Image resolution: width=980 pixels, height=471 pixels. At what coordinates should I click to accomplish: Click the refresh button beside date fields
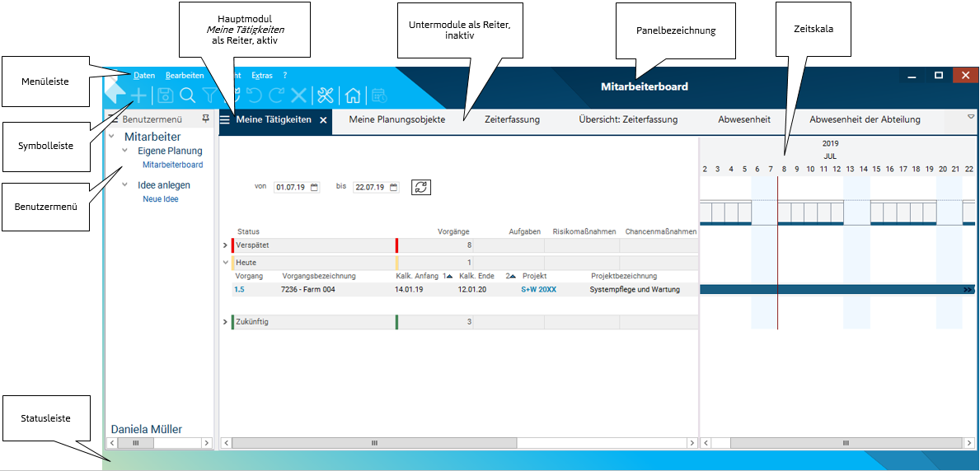pyautogui.click(x=421, y=187)
